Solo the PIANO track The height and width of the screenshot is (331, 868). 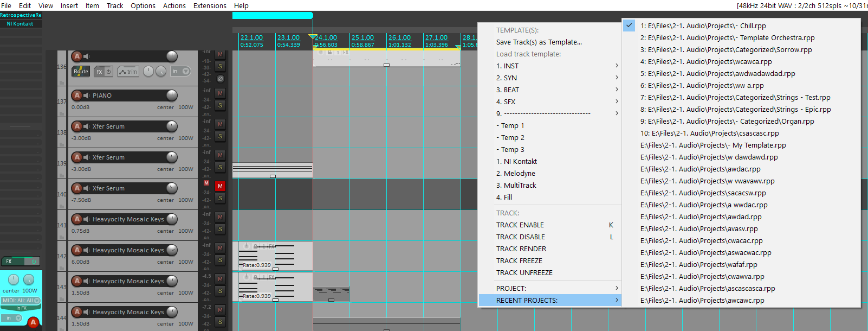(x=220, y=105)
